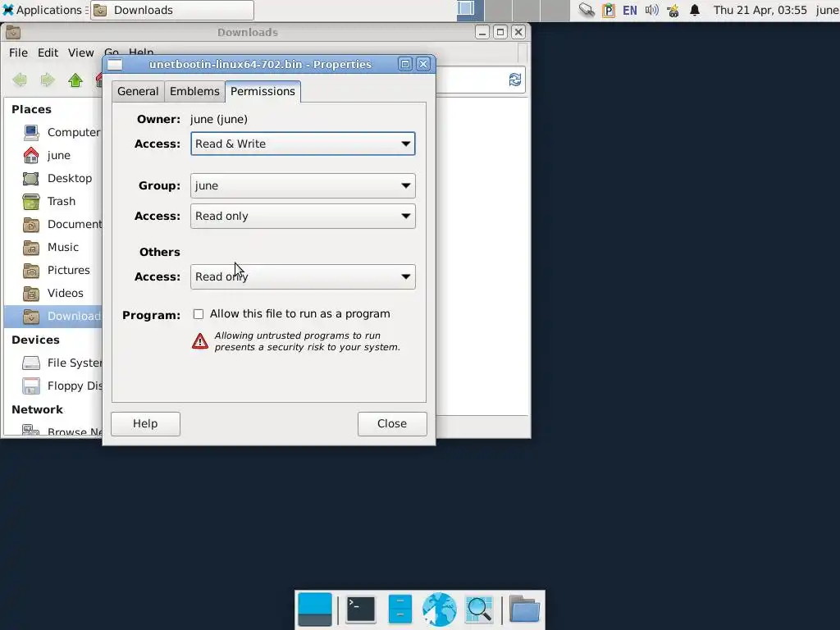Viewport: 840px width, 630px height.
Task: Switch to the Emblems tab
Action: click(194, 91)
